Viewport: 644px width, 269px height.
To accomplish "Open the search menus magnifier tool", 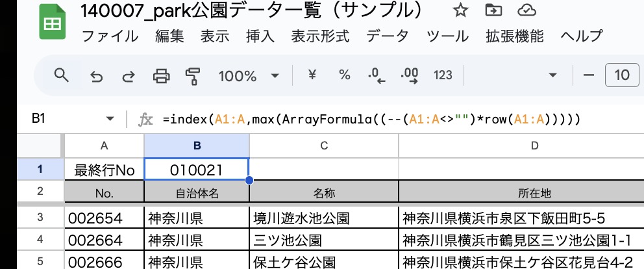I will (x=61, y=75).
